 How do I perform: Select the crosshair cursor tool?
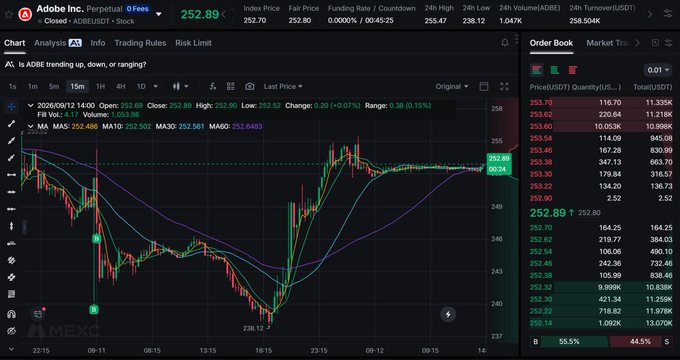tap(12, 106)
